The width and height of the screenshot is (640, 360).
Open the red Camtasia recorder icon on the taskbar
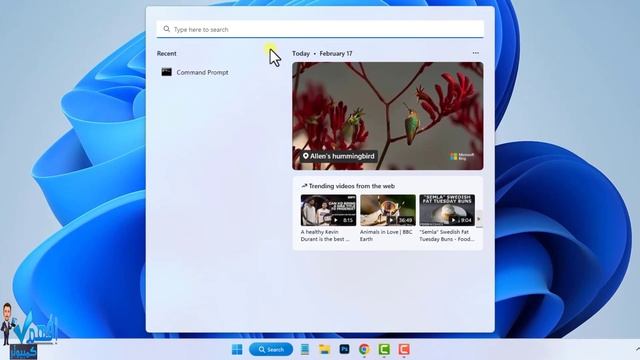click(404, 349)
